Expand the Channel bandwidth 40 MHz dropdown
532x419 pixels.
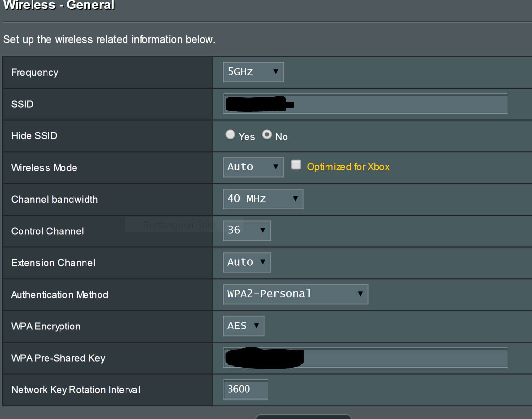[263, 199]
